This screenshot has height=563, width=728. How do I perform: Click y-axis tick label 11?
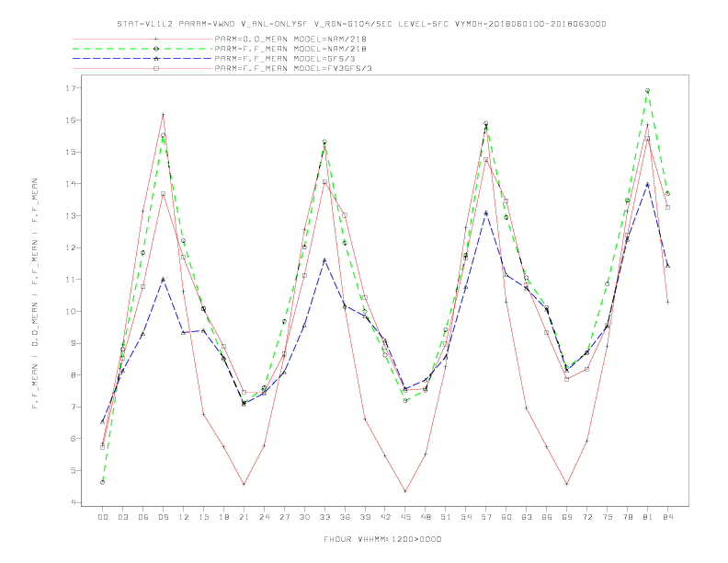pos(71,279)
